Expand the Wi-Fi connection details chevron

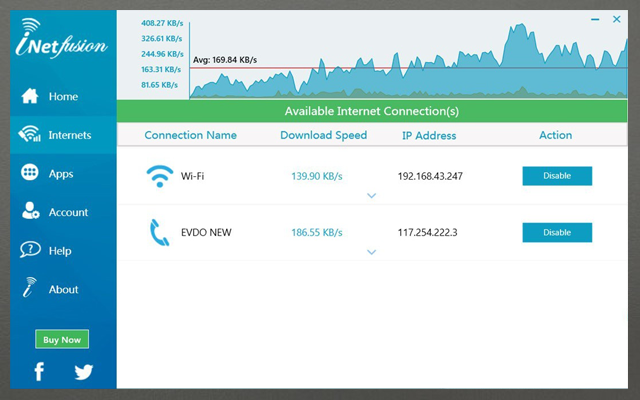372,196
